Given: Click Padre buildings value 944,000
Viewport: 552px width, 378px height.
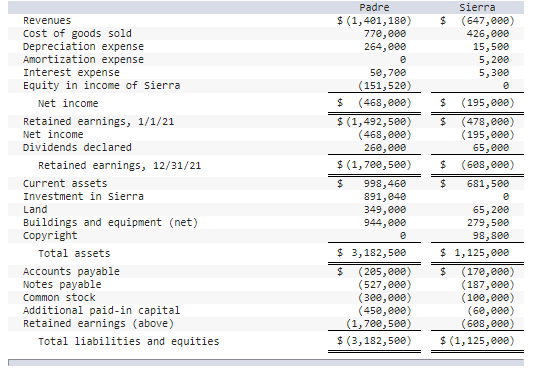Looking at the screenshot, I should 385,223.
